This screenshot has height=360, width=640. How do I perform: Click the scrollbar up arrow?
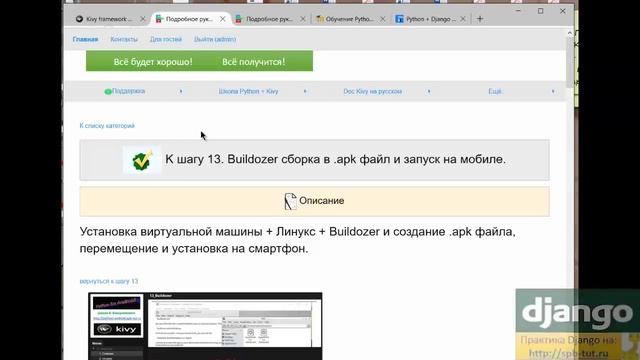pyautogui.click(x=570, y=33)
